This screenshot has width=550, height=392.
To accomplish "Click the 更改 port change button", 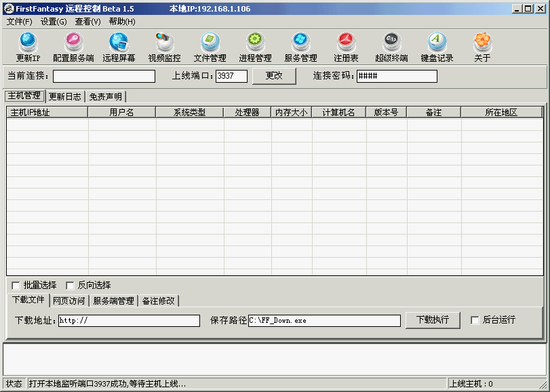I will 274,76.
